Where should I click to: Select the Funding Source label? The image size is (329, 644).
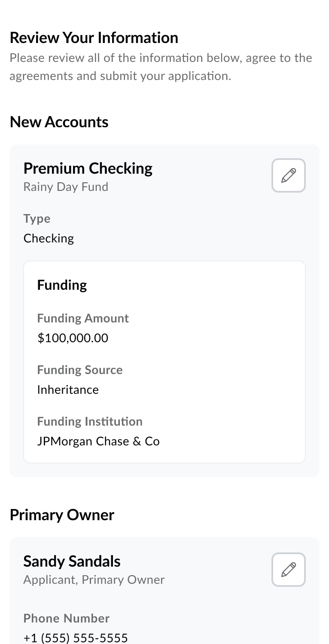pyautogui.click(x=80, y=370)
